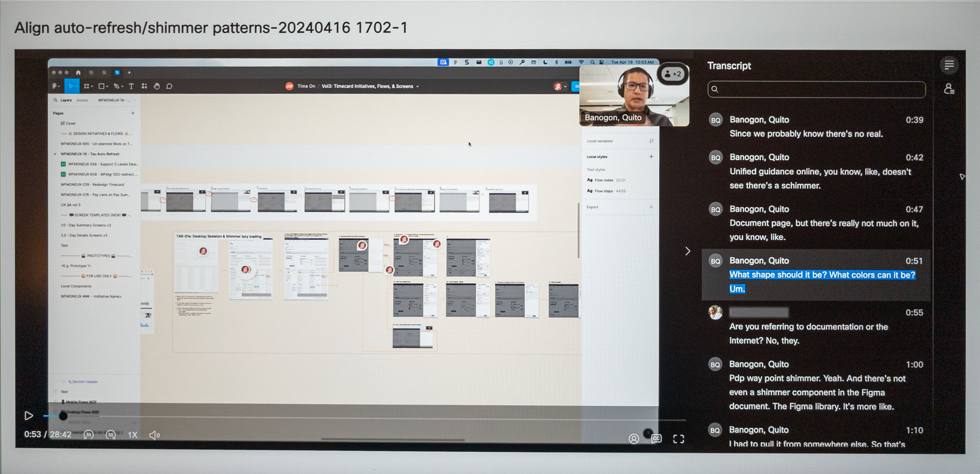Open the 1X playback speed menu
980x474 pixels.
[x=133, y=435]
